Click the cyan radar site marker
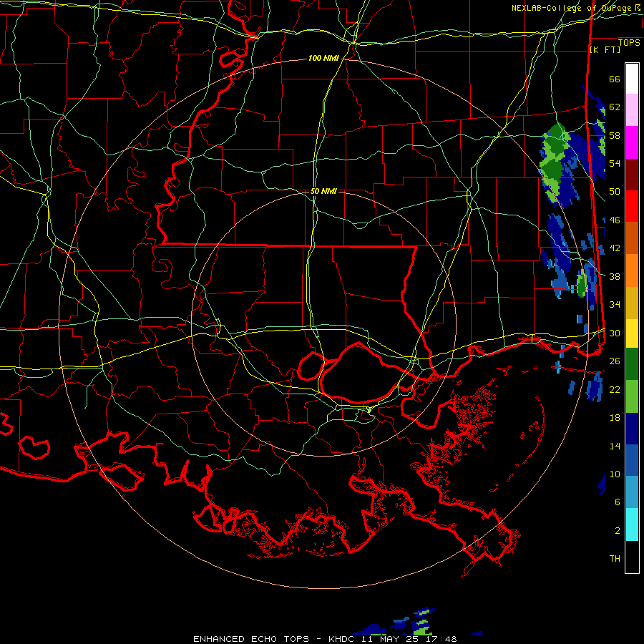 pos(369,410)
